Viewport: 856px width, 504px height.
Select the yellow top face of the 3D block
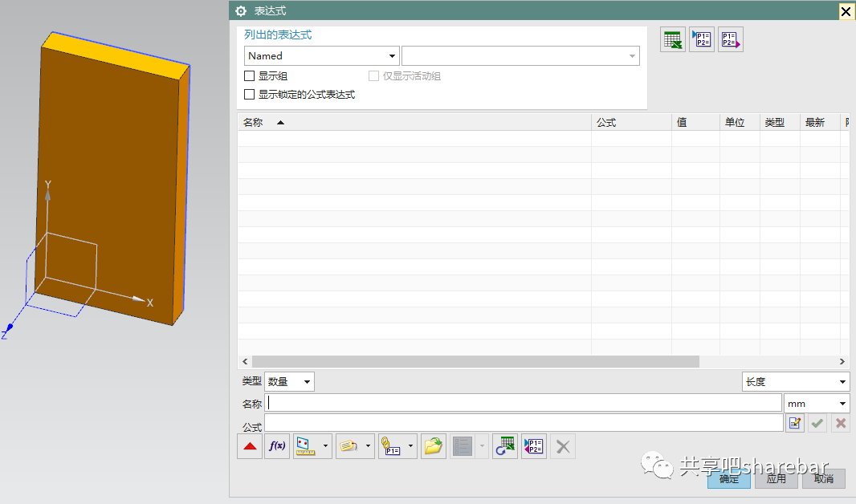click(x=117, y=55)
